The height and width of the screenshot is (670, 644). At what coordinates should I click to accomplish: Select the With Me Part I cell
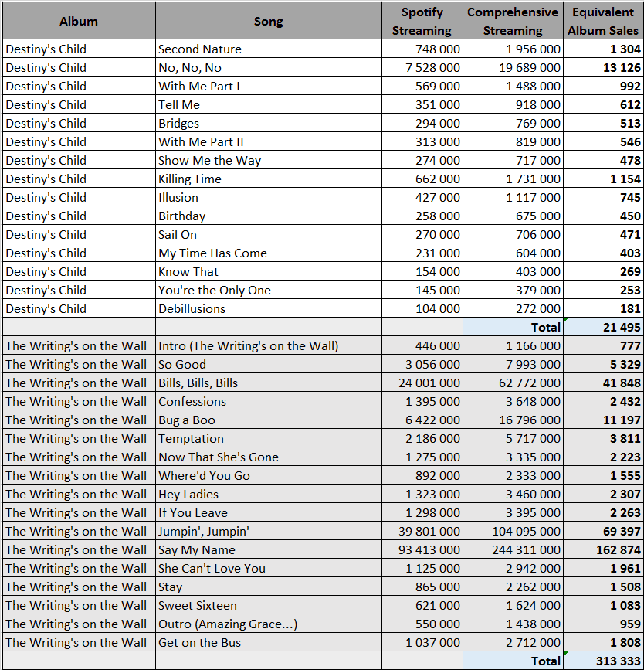tap(269, 86)
